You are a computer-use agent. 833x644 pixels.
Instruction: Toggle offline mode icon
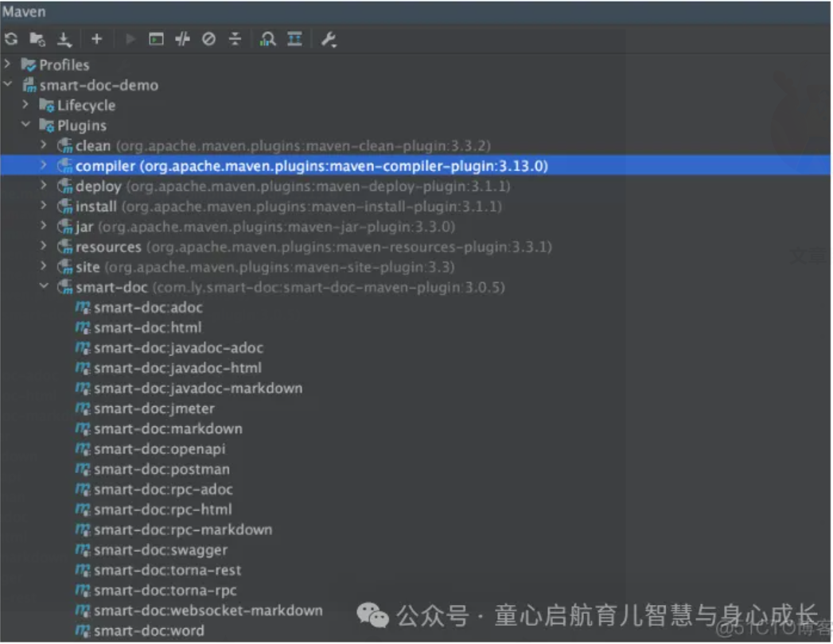pos(183,39)
